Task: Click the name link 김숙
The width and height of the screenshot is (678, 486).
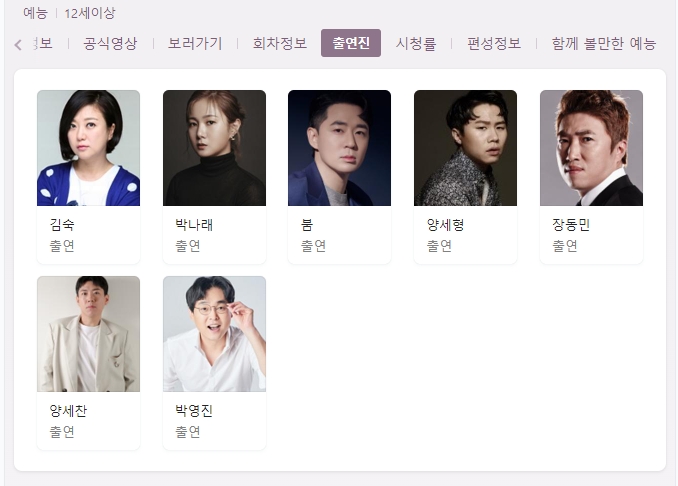Action: (x=62, y=225)
